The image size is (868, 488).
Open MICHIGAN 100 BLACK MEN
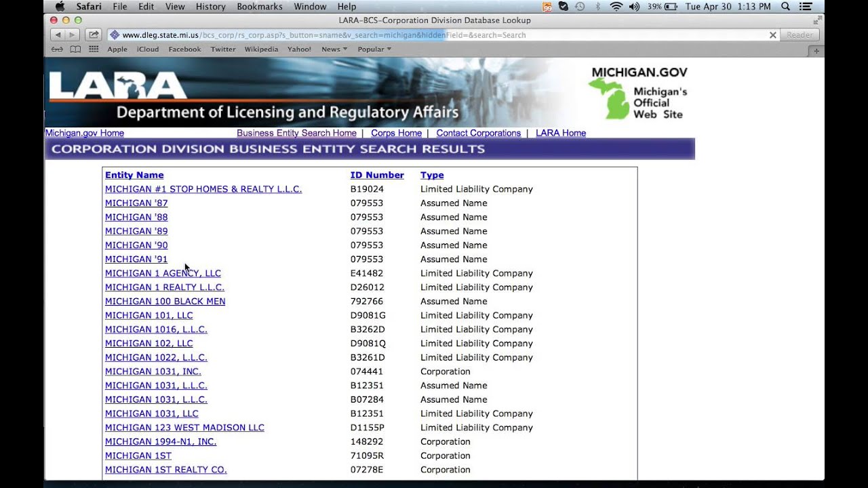coord(165,302)
